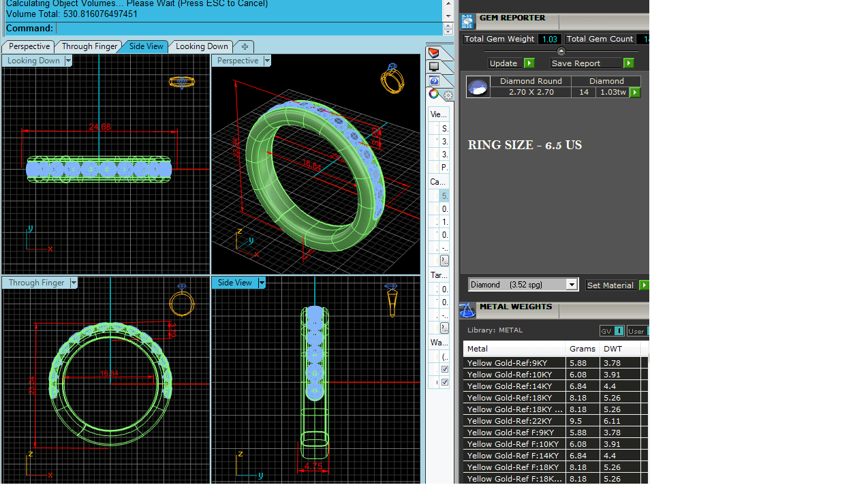
Task: Expand the Perspective viewport menu arrow
Action: (267, 61)
